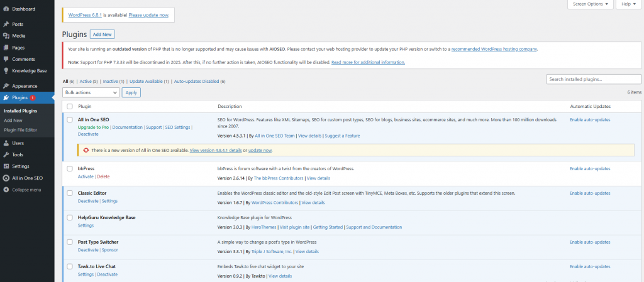Click the Knowledge Base lightbulb icon

pos(6,70)
